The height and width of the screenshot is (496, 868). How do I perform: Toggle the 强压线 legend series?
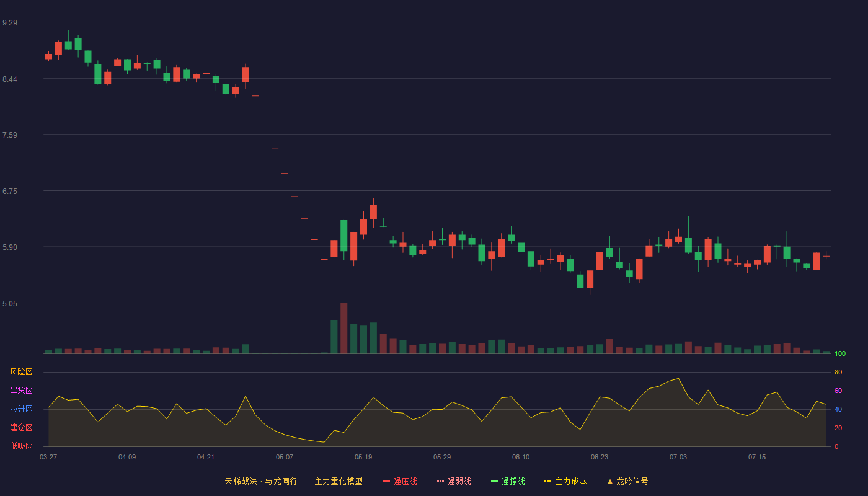[400, 481]
